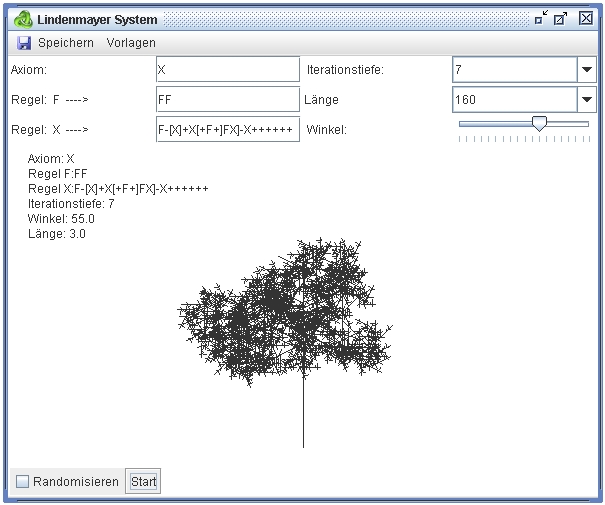
Task: Click the green Lindenmayer System title icon
Action: 23,19
